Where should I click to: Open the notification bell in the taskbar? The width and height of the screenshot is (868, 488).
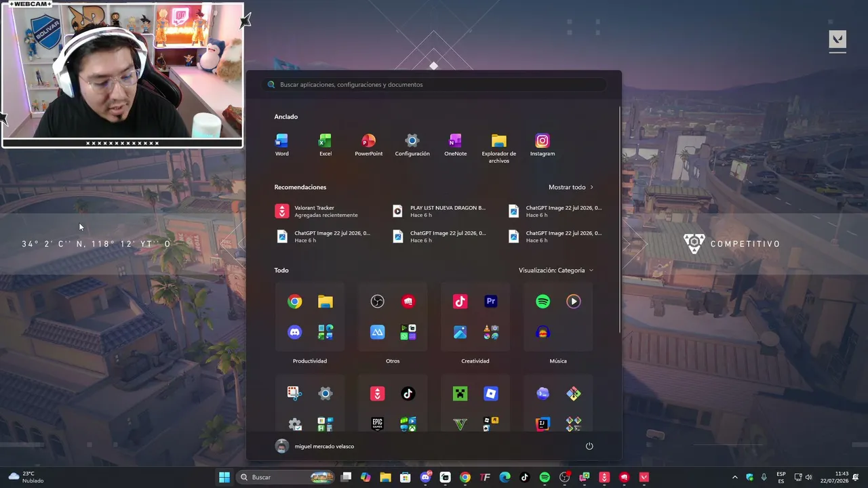(857, 477)
